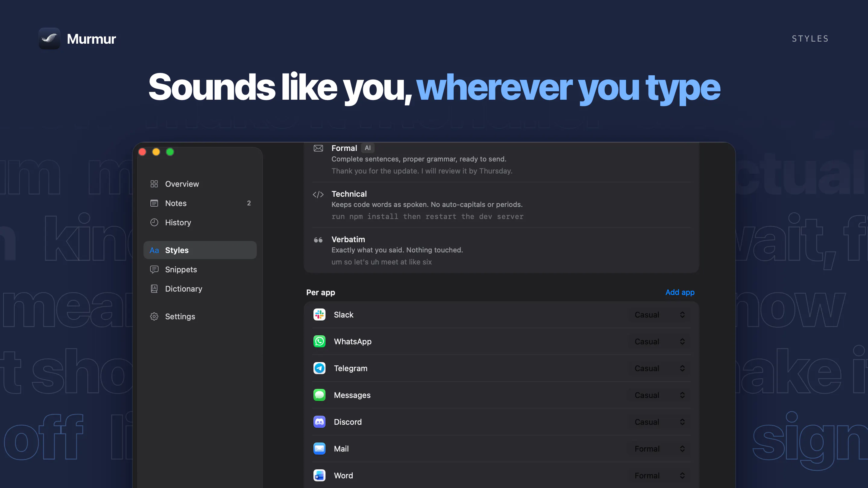Click the Notes count badge 2
868x488 pixels.
pyautogui.click(x=249, y=203)
